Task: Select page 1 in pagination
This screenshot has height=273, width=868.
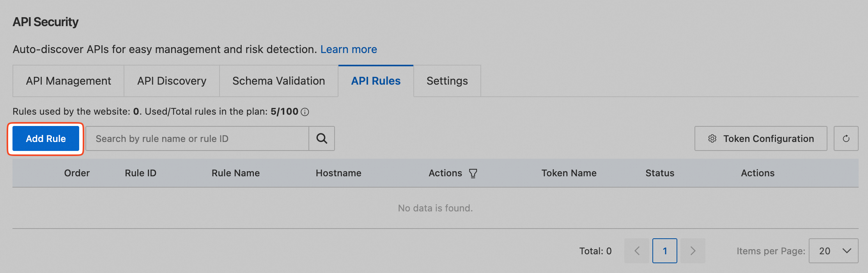Action: click(665, 251)
